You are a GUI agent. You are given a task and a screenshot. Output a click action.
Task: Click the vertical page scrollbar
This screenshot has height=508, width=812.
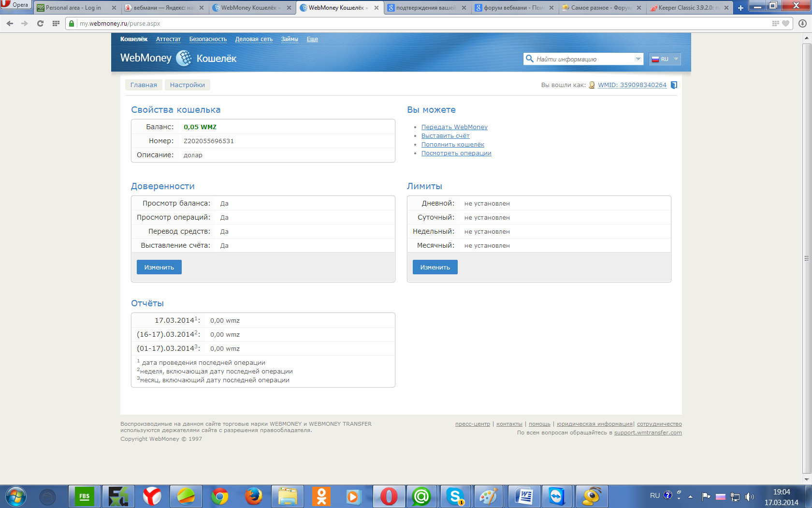pos(807,258)
